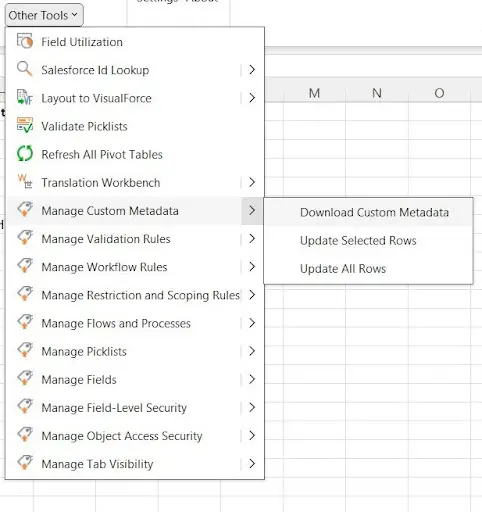The height and width of the screenshot is (512, 482).
Task: Open the Manage Flows and Processes entry
Action: coord(123,323)
